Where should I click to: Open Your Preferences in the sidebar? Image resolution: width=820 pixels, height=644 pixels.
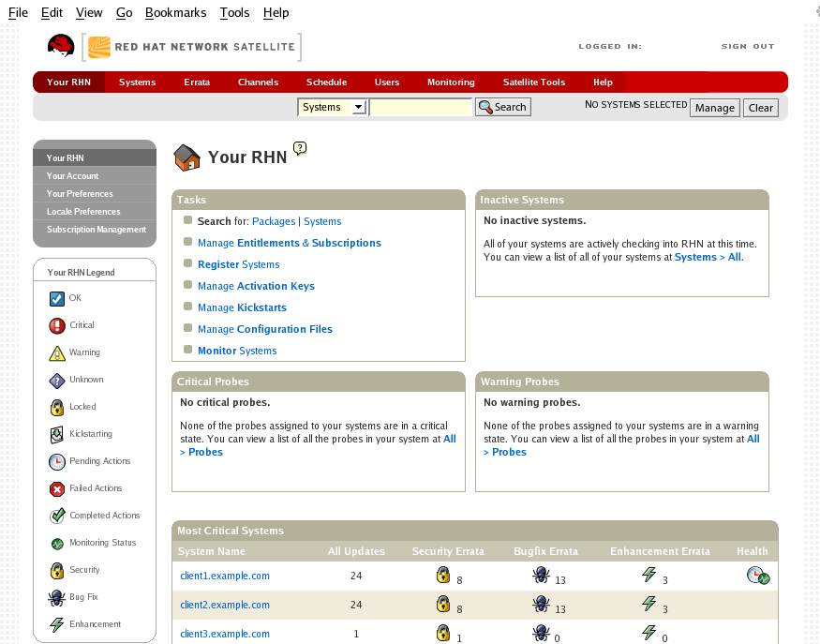(x=80, y=193)
